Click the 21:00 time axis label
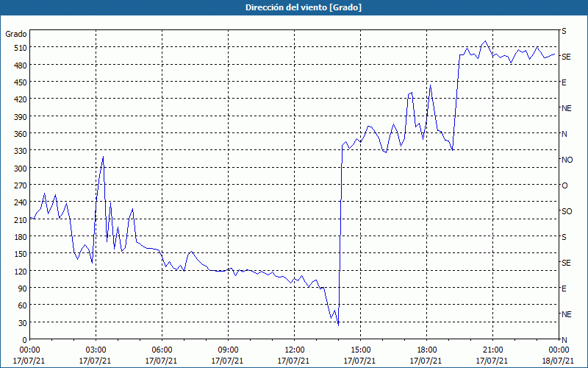The width and height of the screenshot is (588, 368). click(x=492, y=350)
